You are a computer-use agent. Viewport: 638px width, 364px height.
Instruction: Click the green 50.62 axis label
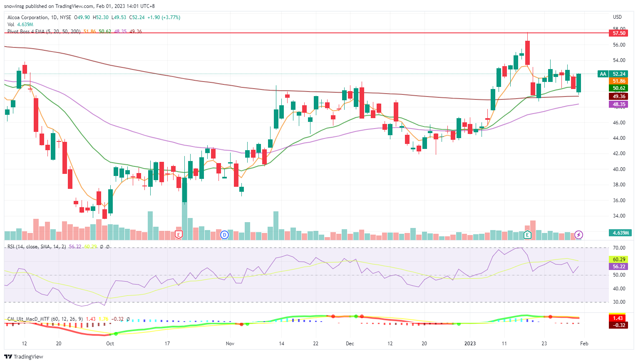pyautogui.click(x=619, y=88)
